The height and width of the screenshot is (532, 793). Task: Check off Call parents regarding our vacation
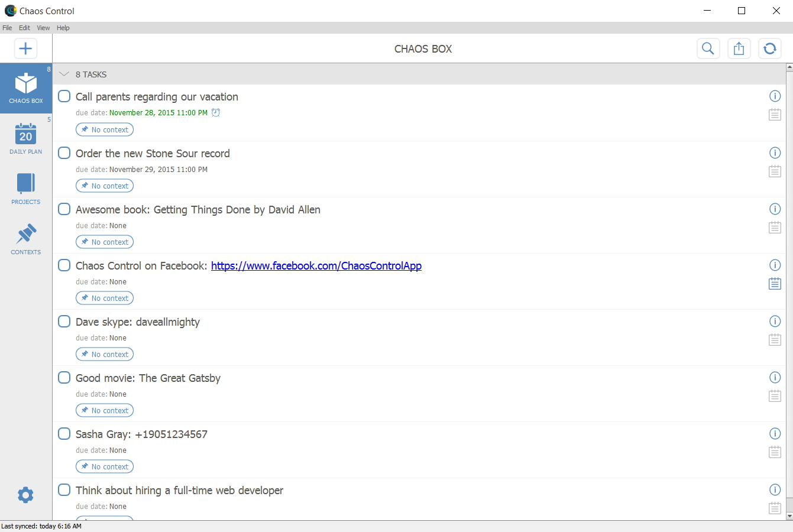tap(64, 96)
